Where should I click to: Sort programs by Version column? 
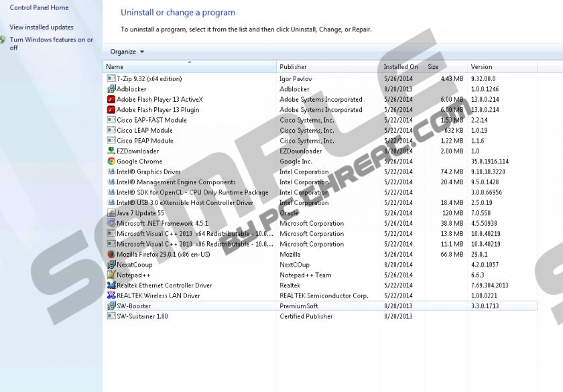(x=502, y=67)
